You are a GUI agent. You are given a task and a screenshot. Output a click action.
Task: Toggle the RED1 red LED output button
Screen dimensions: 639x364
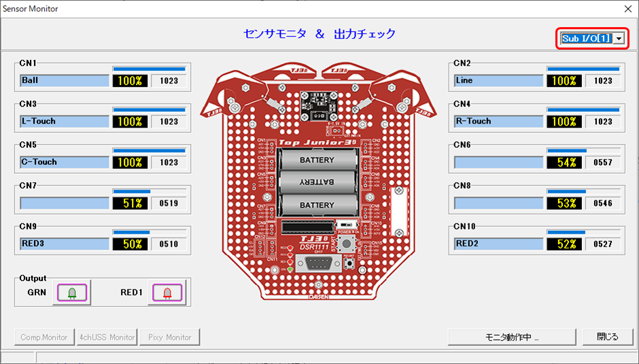[167, 292]
